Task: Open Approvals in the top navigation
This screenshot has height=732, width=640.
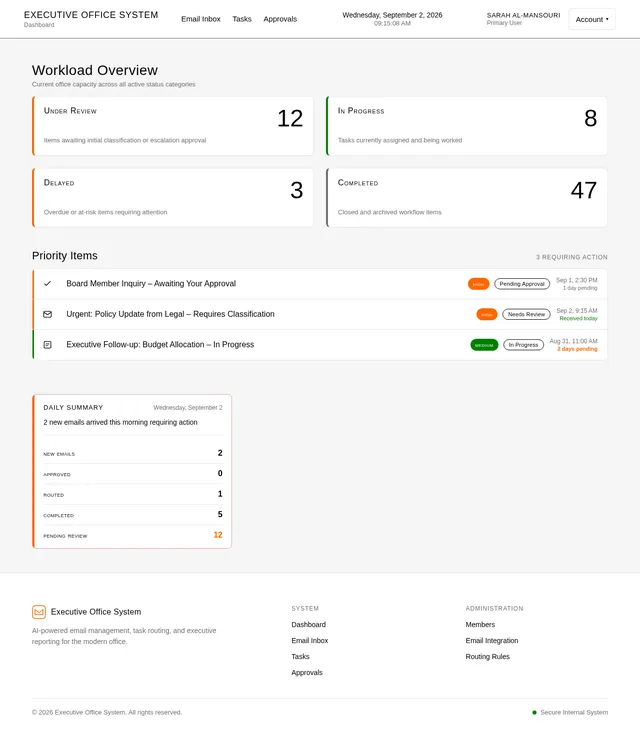Action: pyautogui.click(x=280, y=19)
